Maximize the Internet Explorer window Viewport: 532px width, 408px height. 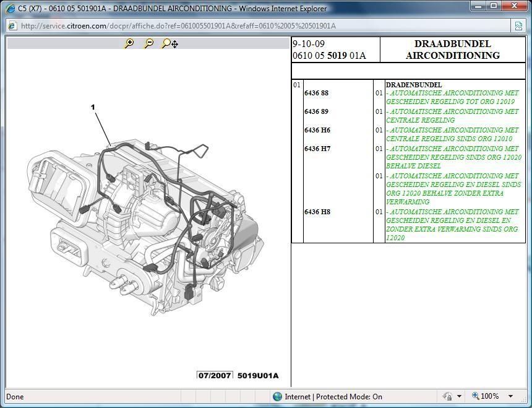click(494, 6)
